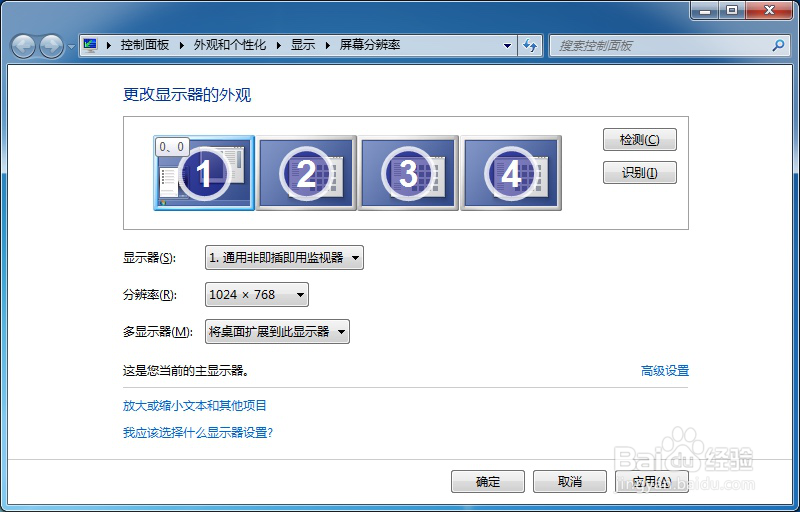Open 放大或缩小文本和其他项目 link
Viewport: 800px width, 512px height.
click(195, 405)
